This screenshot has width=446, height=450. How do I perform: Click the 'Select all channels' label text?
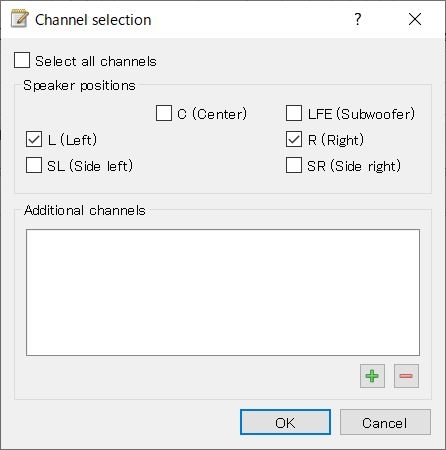(96, 61)
